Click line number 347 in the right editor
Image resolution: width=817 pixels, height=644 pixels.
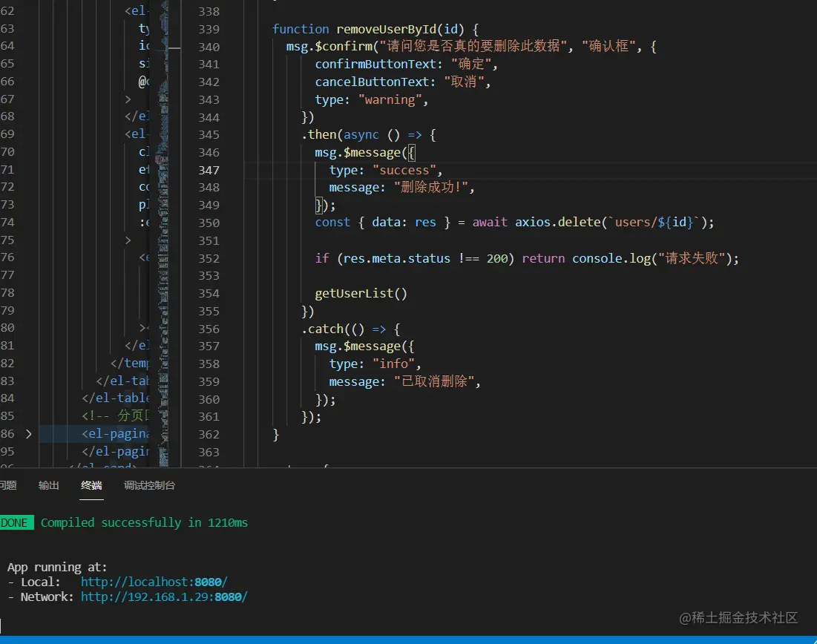pyautogui.click(x=209, y=170)
